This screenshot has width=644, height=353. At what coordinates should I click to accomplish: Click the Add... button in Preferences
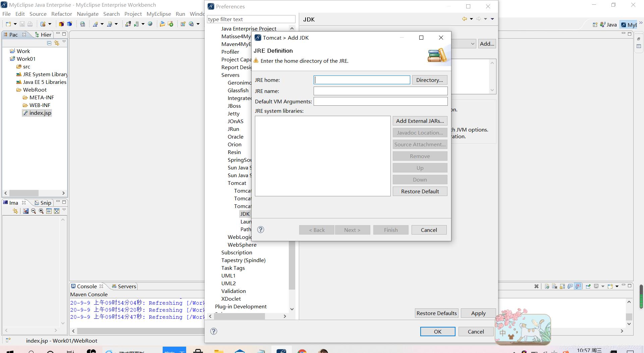pos(487,44)
